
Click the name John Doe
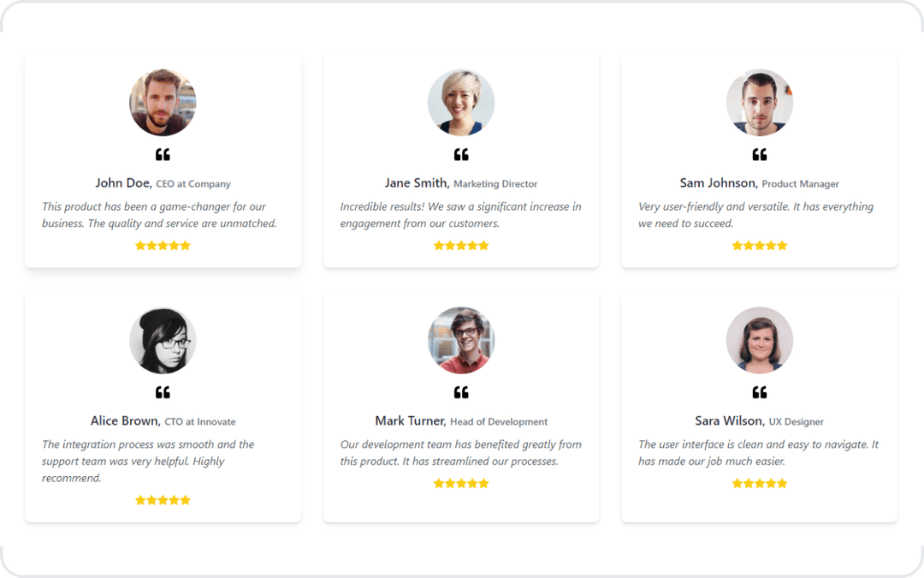pyautogui.click(x=124, y=183)
